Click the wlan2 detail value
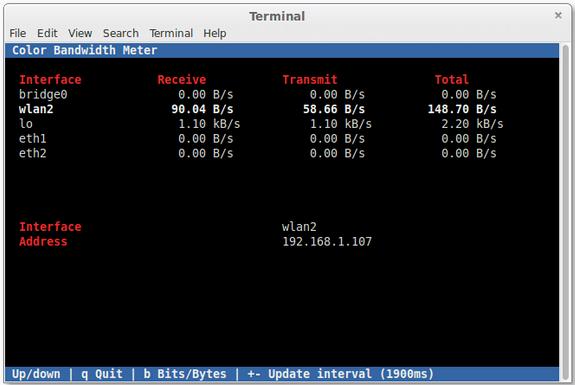Screen dimensions: 575x385 (x=299, y=227)
